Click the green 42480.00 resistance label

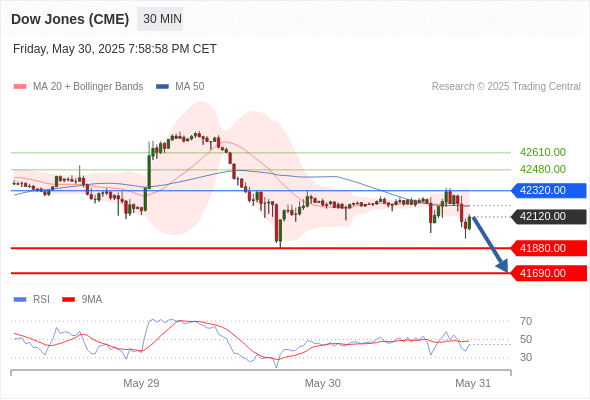pyautogui.click(x=543, y=169)
